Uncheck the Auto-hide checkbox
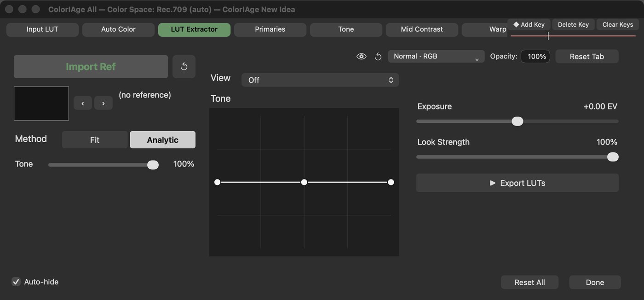644x300 pixels. tap(16, 282)
